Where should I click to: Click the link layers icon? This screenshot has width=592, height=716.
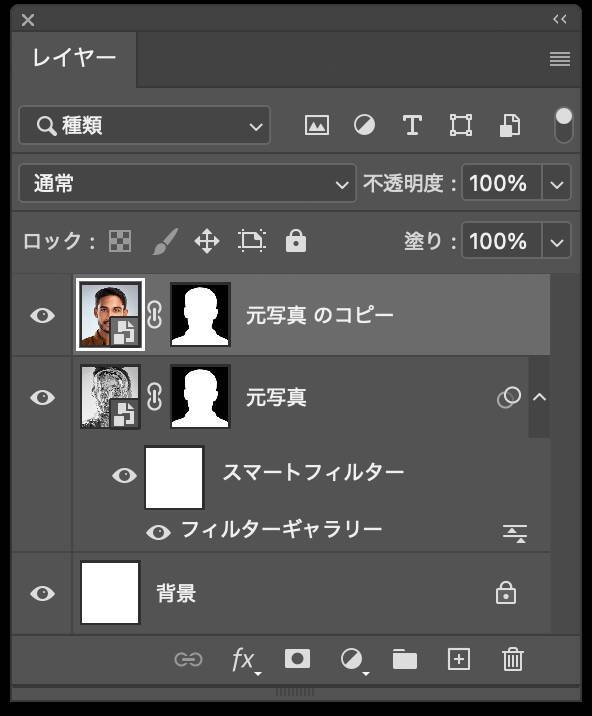pos(188,659)
